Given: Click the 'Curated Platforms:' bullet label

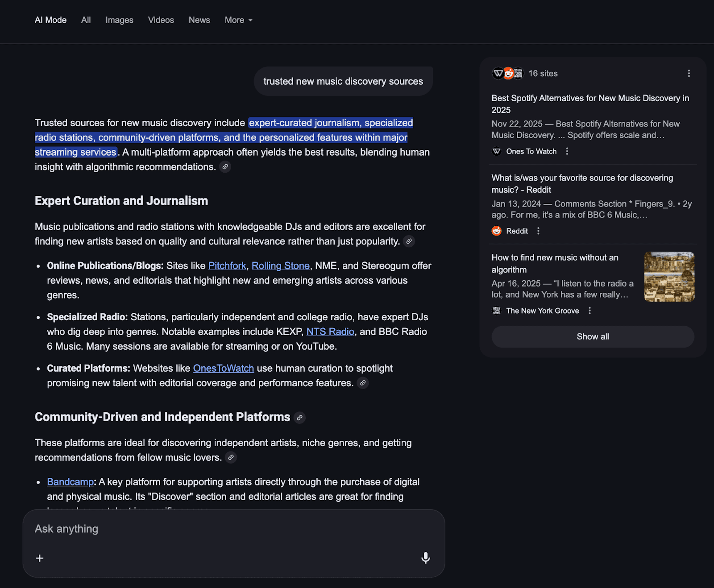Looking at the screenshot, I should tap(88, 369).
